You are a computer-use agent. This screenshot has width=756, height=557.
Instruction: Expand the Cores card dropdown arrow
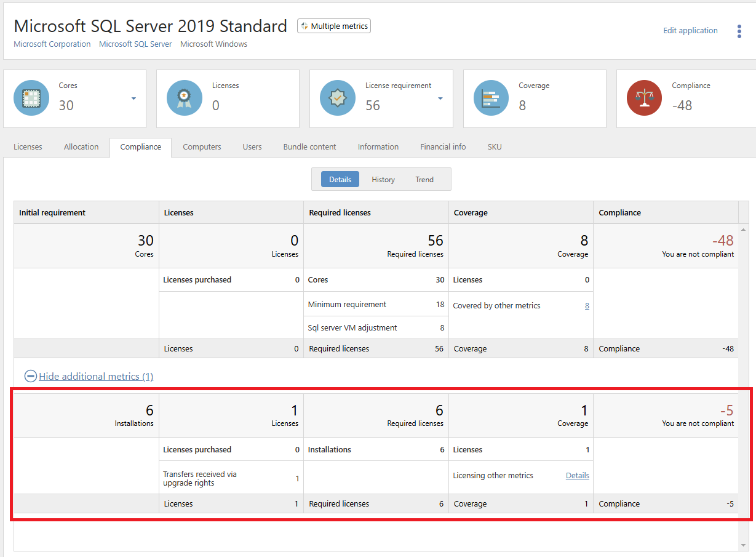pos(133,98)
